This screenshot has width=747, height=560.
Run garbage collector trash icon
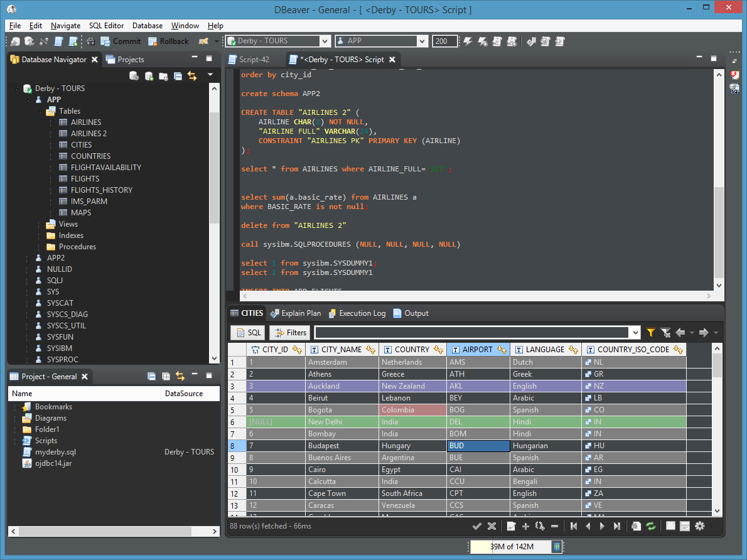pos(556,547)
